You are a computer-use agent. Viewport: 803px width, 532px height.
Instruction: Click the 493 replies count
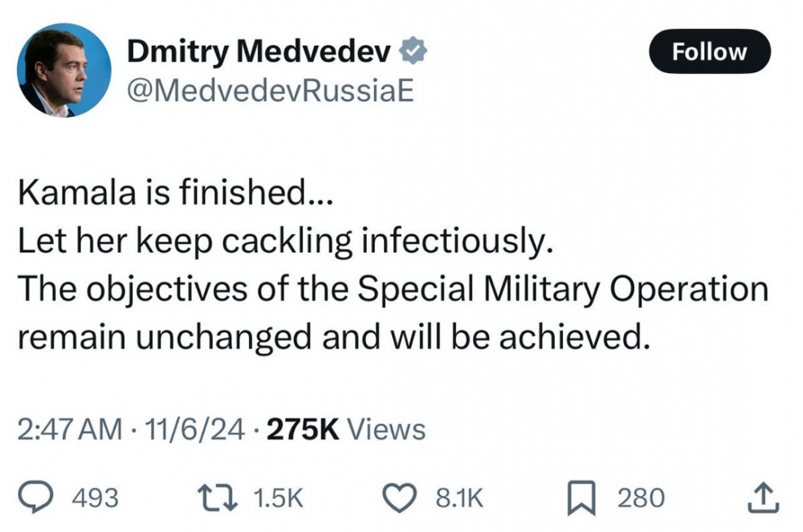96,498
